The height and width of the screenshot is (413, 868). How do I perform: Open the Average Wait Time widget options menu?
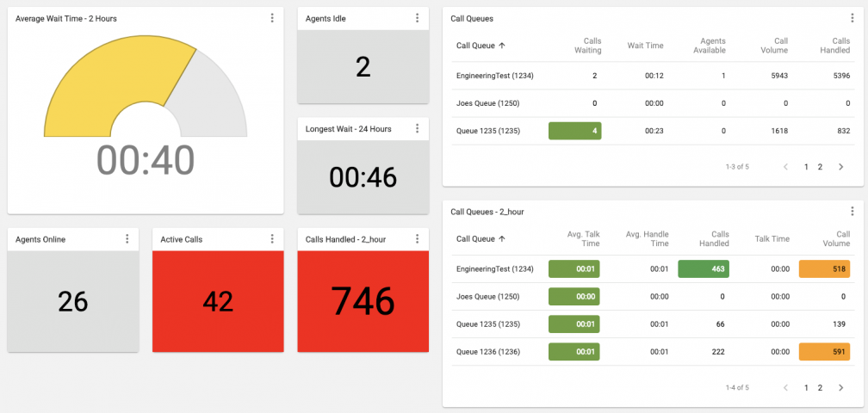pos(272,18)
